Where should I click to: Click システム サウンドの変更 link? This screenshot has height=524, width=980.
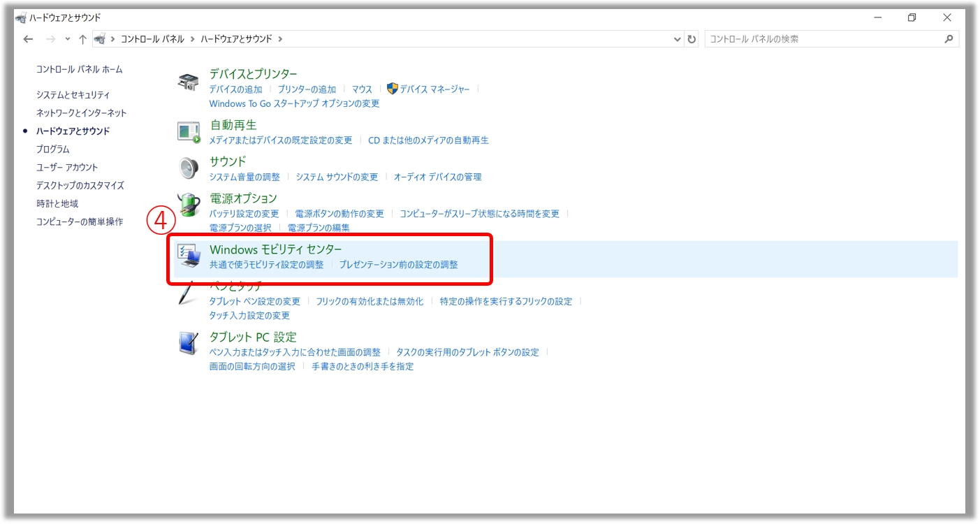[337, 177]
